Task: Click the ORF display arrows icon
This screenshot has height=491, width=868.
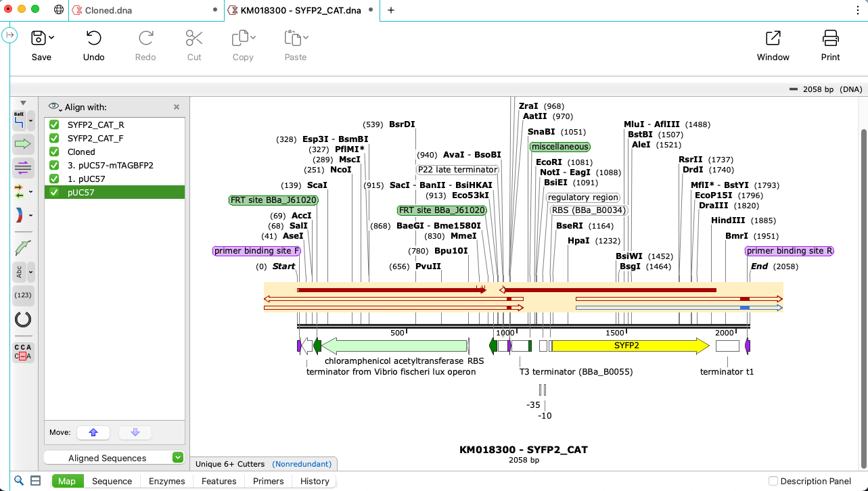Action: click(x=20, y=191)
